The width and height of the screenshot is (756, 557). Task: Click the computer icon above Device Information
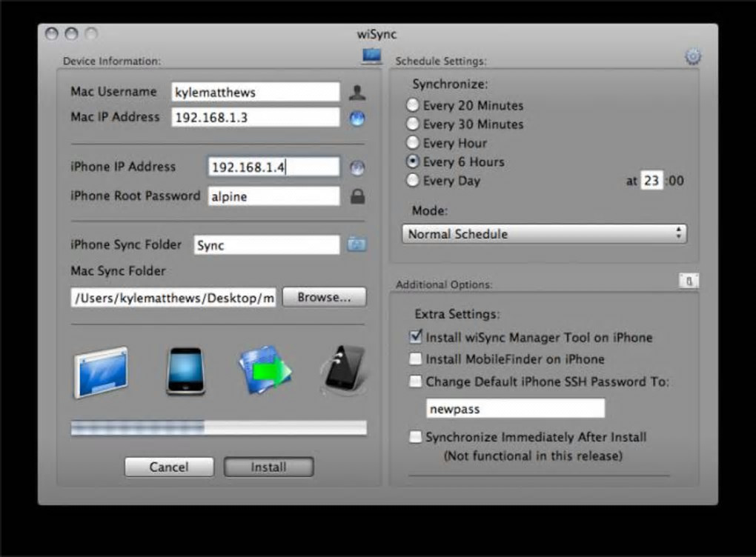click(372, 56)
